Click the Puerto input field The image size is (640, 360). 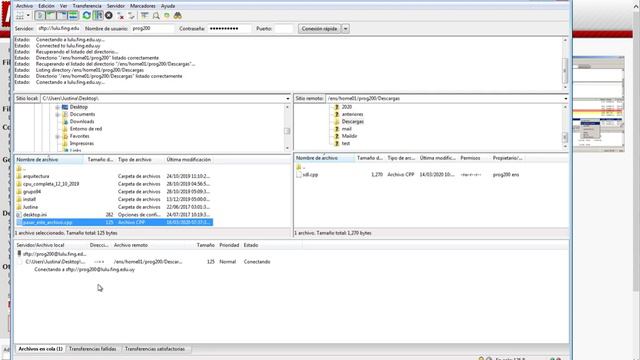click(284, 29)
